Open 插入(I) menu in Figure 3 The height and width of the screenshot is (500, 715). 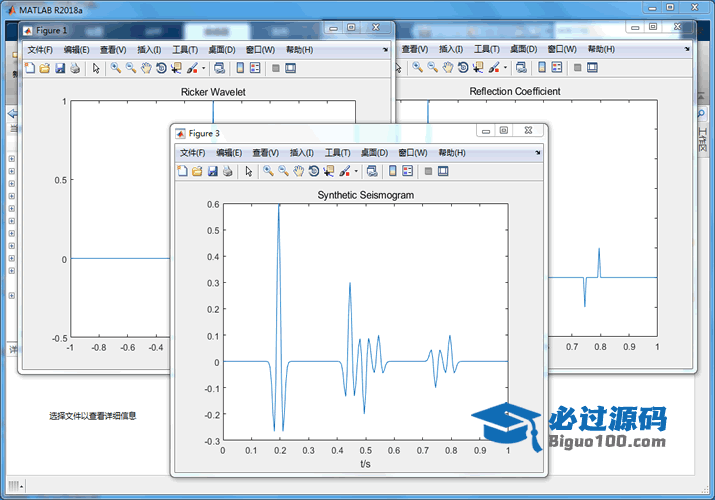coord(302,153)
